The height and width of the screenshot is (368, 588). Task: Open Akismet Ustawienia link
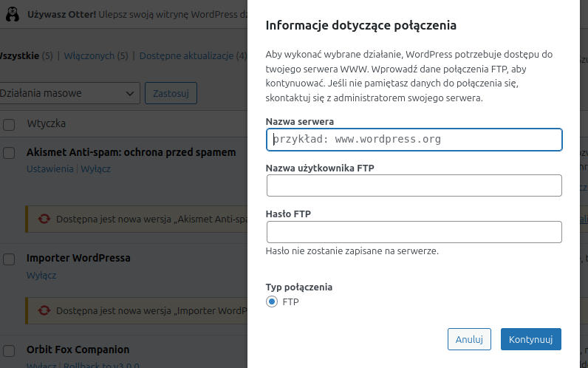coord(49,168)
